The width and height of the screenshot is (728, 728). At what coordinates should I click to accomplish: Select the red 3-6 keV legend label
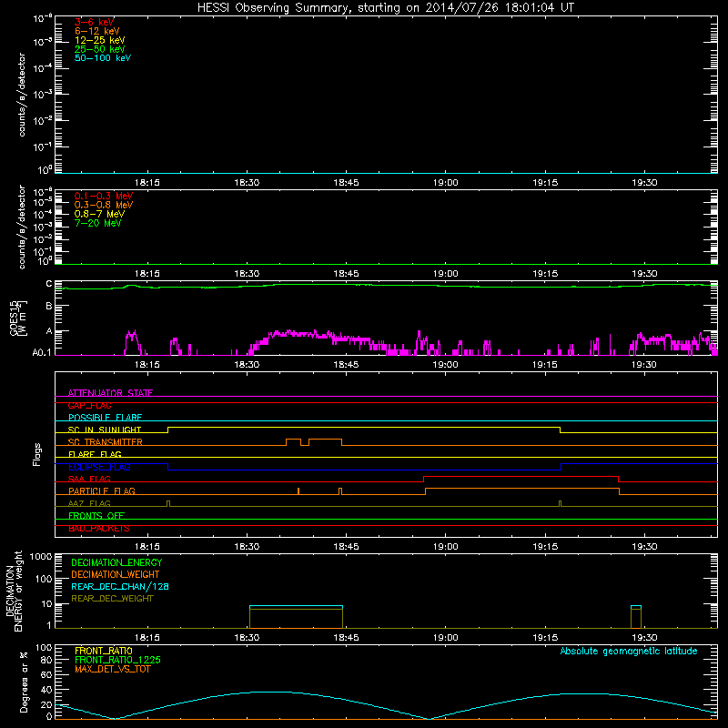pyautogui.click(x=94, y=22)
